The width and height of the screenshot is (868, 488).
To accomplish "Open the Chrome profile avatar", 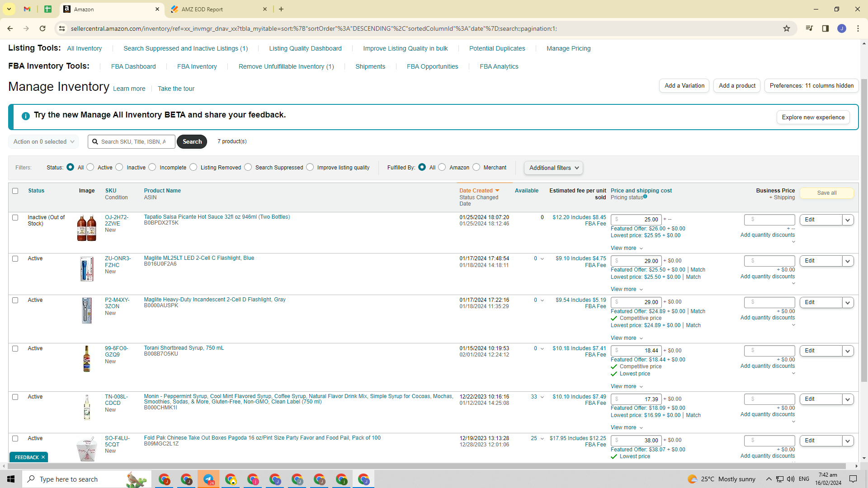I will click(x=842, y=28).
